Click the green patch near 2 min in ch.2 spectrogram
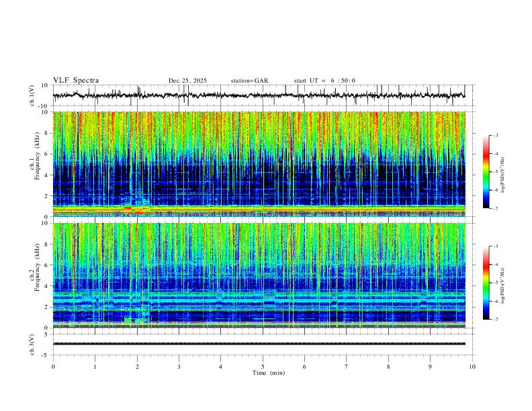This screenshot has height=411, width=532. pyautogui.click(x=128, y=320)
